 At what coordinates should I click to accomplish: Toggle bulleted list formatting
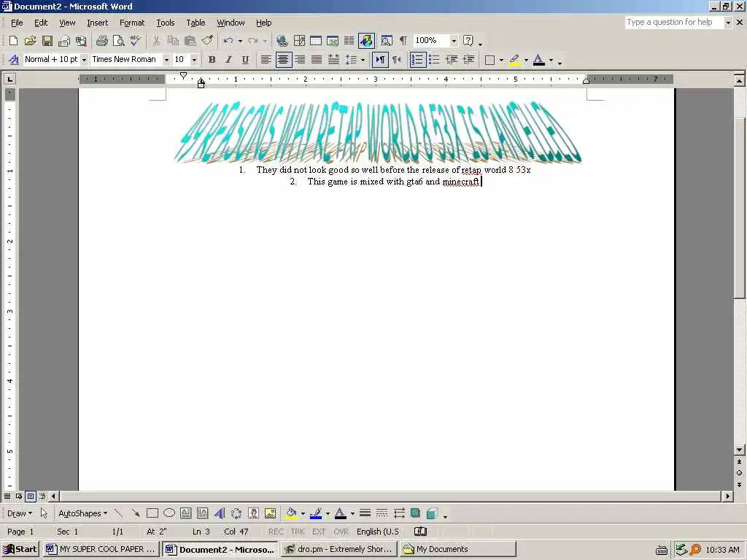point(435,60)
